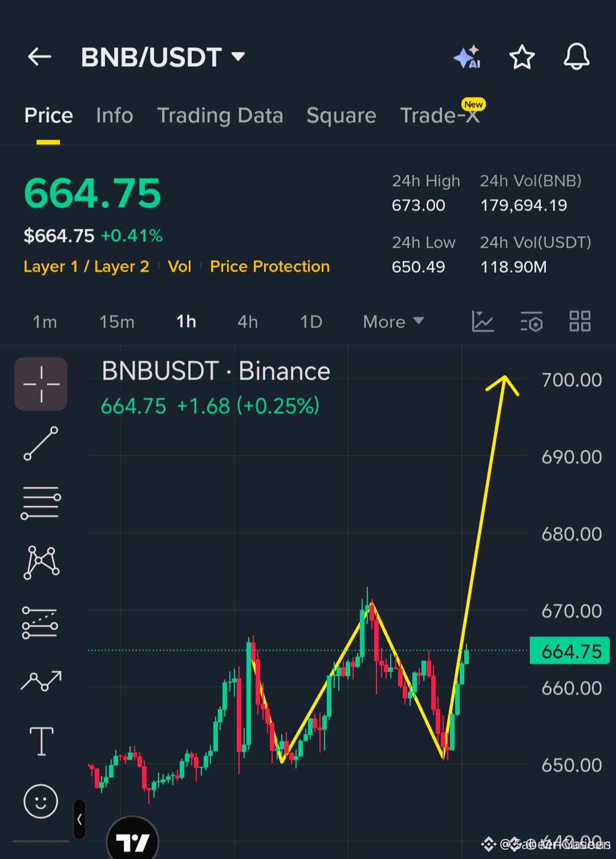Open the BNB/USDT pair selector dropdown
The width and height of the screenshot is (616, 859).
[163, 57]
